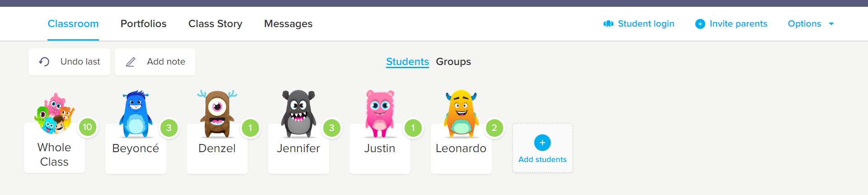Screen dimensions: 868x195
Task: Click the Student login monster icon
Action: point(608,24)
